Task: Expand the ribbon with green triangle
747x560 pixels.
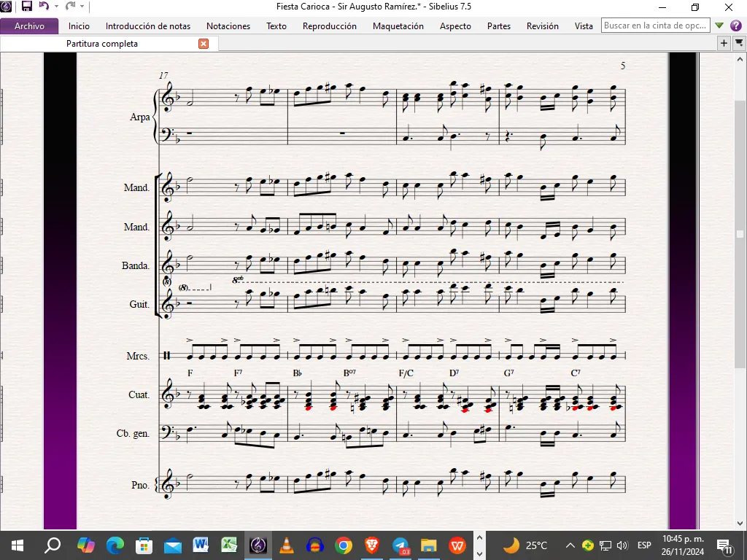Action: [x=719, y=26]
